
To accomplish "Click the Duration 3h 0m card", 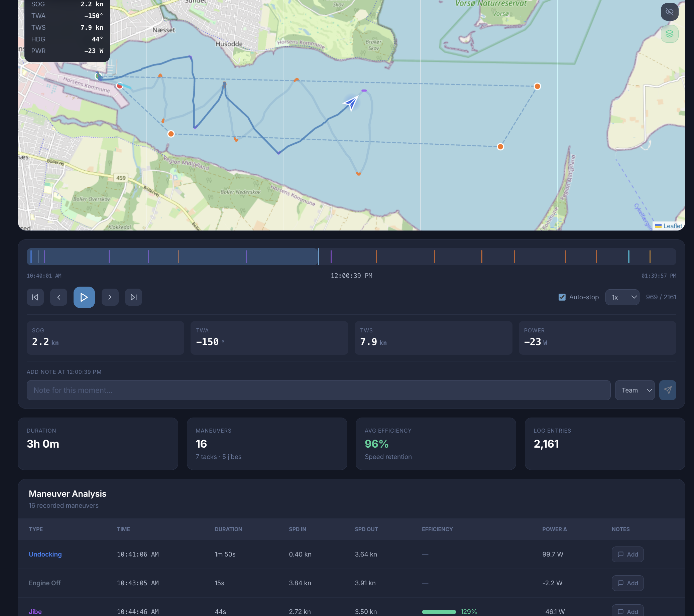I will 98,444.
